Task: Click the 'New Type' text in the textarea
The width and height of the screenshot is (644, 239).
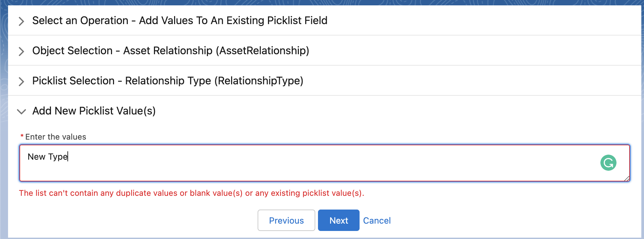Action: [48, 157]
